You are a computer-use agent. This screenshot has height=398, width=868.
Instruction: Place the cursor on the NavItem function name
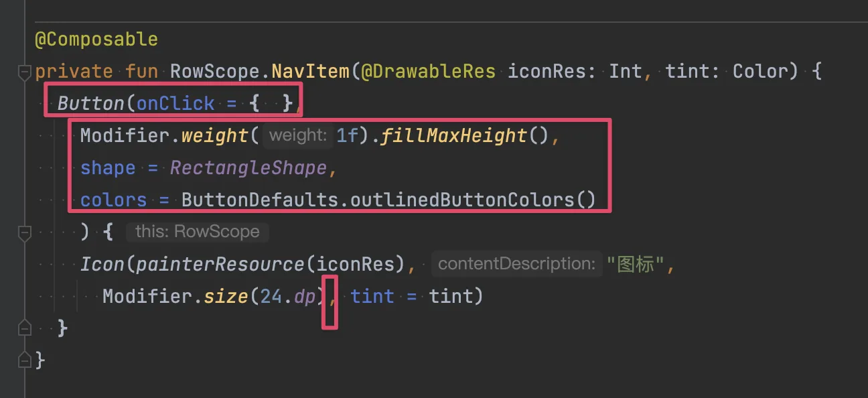point(310,71)
